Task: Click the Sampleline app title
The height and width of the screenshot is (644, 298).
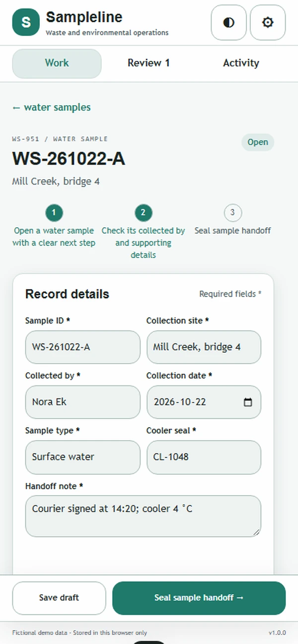Action: click(84, 17)
